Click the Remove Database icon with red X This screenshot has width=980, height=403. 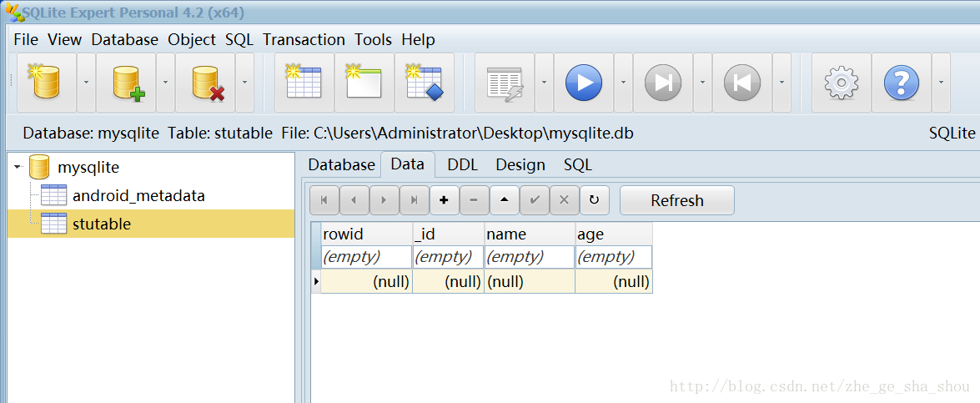coord(205,83)
